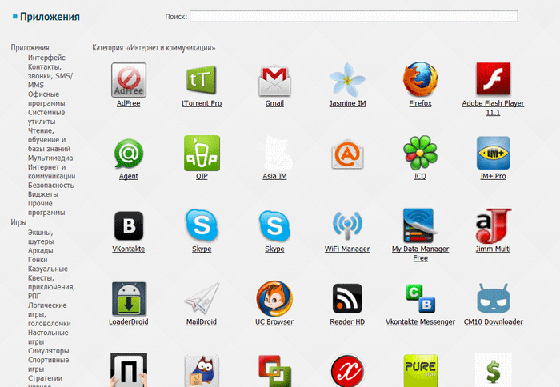
Task: Select the Мультимедиа category
Action: pyautogui.click(x=50, y=158)
